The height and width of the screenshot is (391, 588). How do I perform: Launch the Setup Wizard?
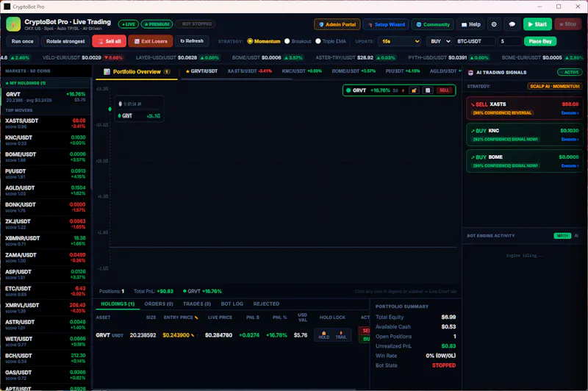(386, 24)
